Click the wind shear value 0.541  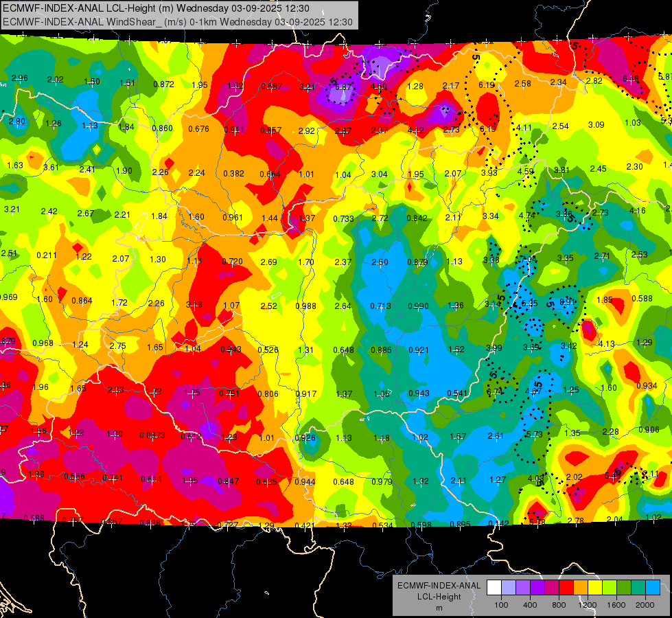[457, 393]
